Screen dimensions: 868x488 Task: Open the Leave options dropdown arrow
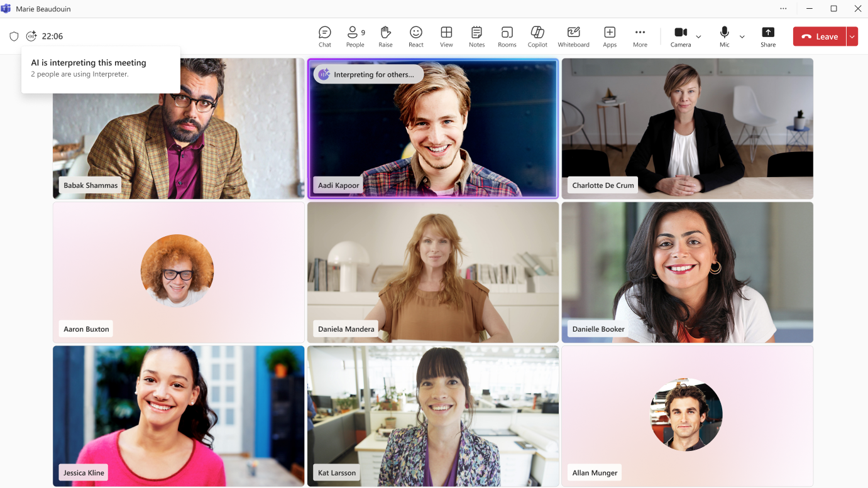click(852, 36)
